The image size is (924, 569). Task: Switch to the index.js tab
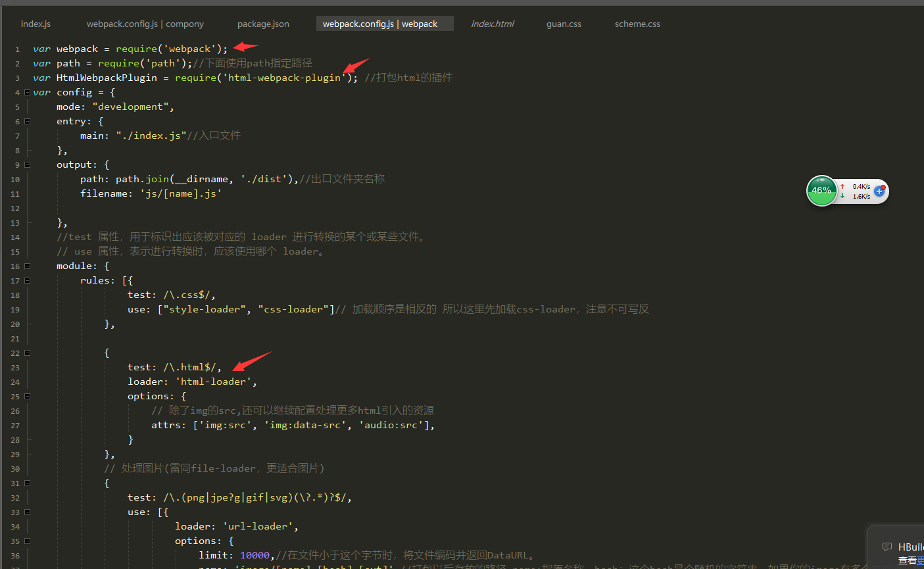pos(36,24)
